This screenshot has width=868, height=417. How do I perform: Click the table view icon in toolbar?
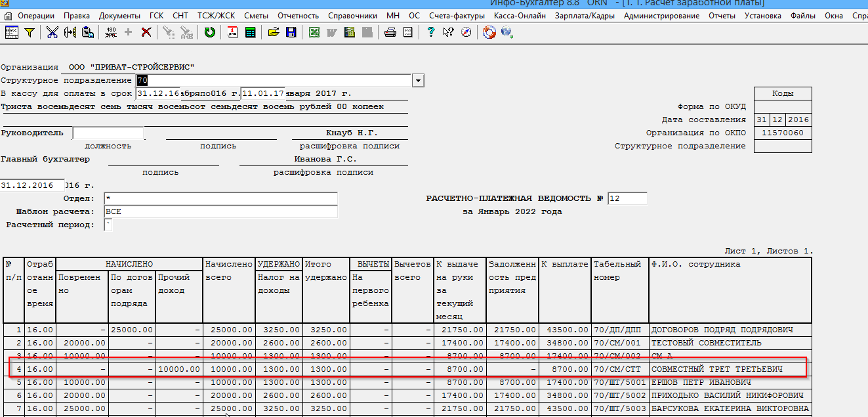12,32
